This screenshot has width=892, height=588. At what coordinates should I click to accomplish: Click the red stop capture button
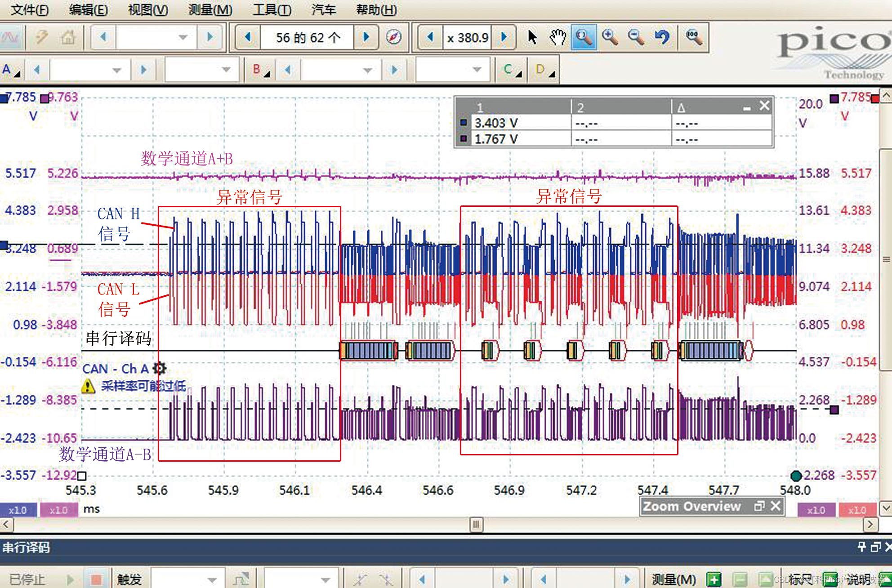tap(96, 579)
